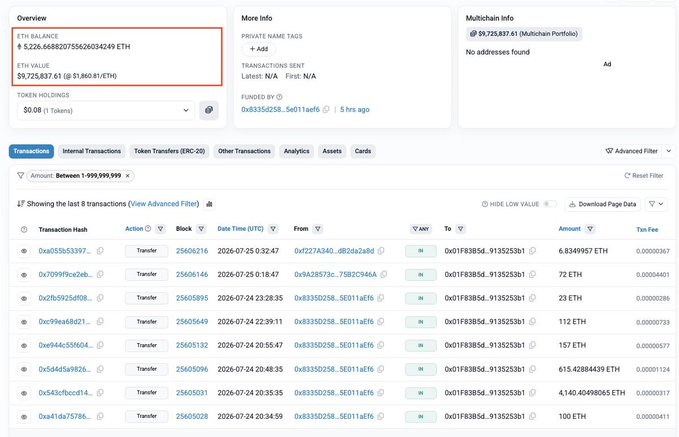Viewport: 679px width, 437px height.
Task: Open the ANY direction filter
Action: pyautogui.click(x=420, y=229)
